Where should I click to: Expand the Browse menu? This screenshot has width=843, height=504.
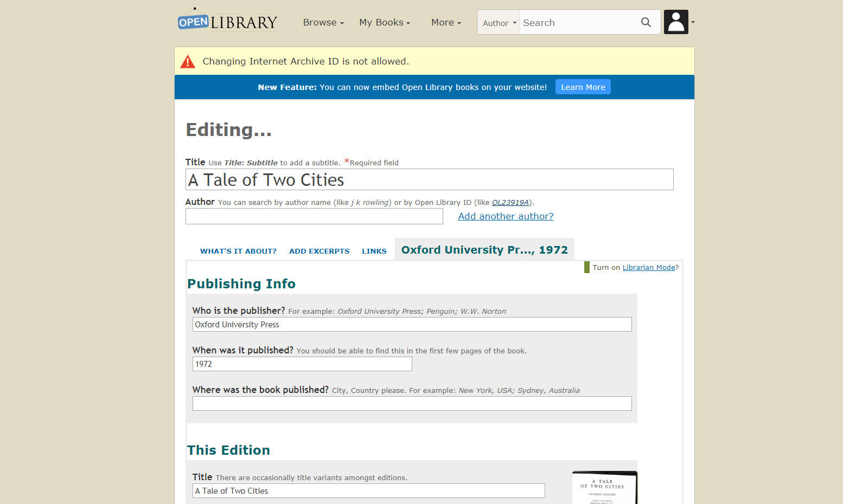pos(323,22)
